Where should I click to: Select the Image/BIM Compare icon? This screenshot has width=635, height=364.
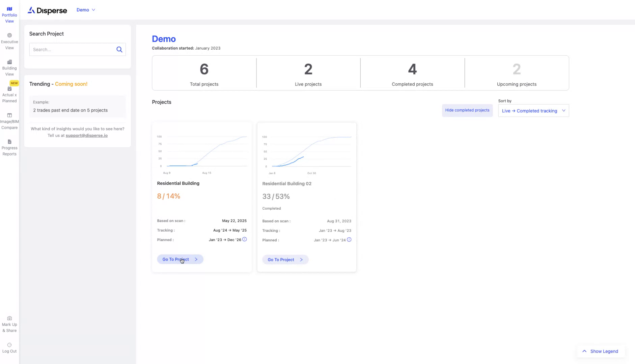tap(9, 121)
